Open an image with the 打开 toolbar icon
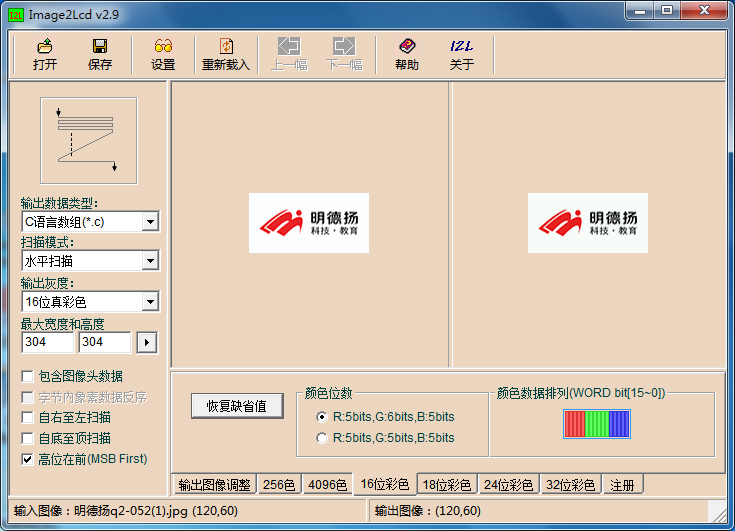 45,54
